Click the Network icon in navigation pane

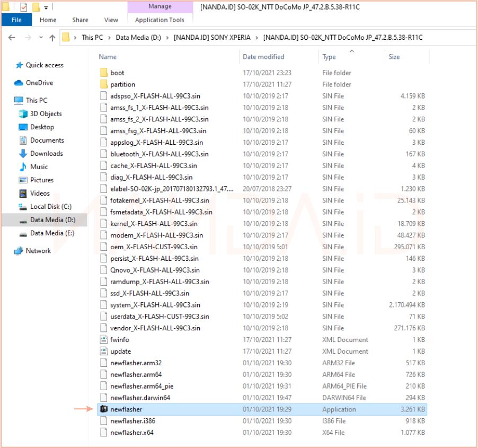[19, 251]
